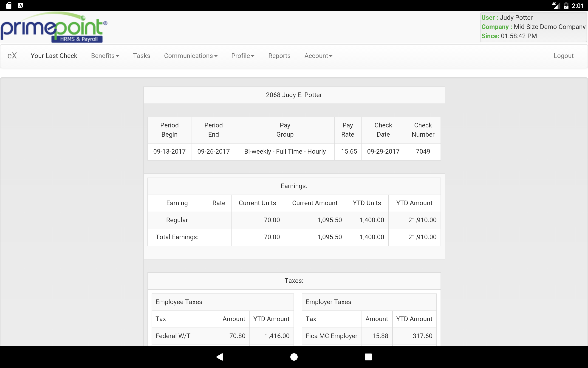The height and width of the screenshot is (368, 588).
Task: Click the Period Begin column header
Action: tap(170, 130)
